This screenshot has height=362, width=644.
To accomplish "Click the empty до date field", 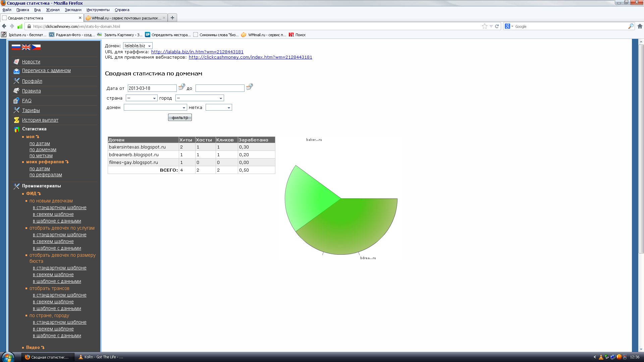I will coord(220,88).
